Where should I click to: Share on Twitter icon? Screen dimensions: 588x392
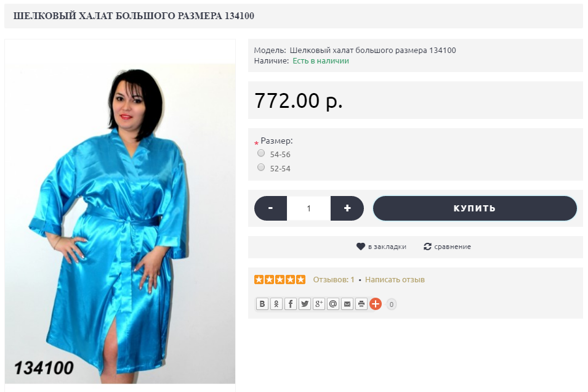[x=305, y=304]
